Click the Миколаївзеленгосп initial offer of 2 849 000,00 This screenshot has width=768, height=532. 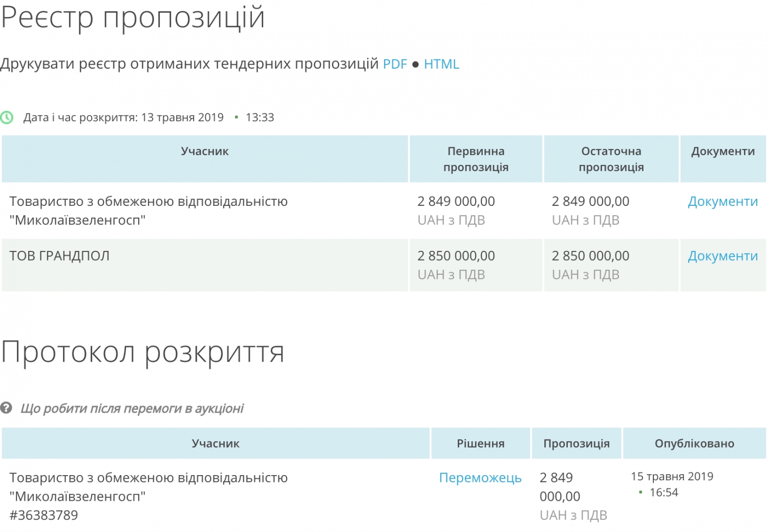456,202
